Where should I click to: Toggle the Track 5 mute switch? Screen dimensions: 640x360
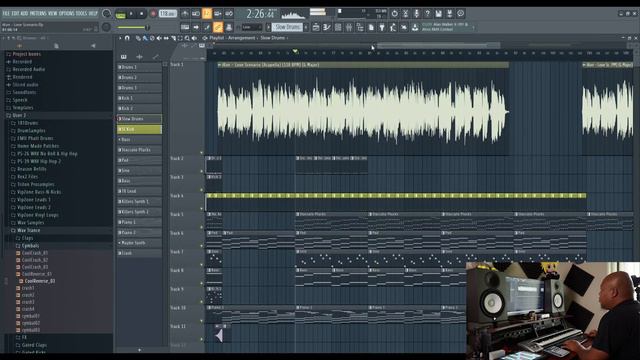[x=201, y=227]
